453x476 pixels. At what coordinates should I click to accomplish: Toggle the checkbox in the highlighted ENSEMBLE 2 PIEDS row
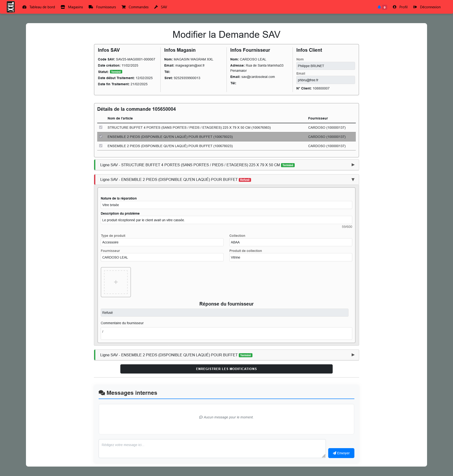101,136
